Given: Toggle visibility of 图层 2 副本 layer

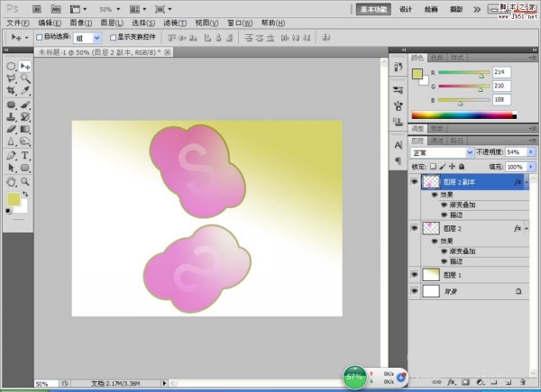Looking at the screenshot, I should click(x=416, y=181).
